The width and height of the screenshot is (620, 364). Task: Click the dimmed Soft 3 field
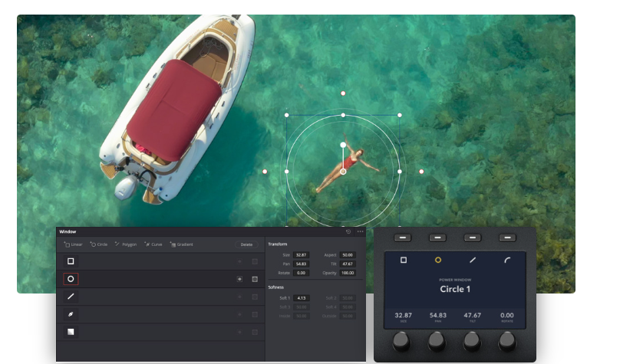tap(302, 307)
